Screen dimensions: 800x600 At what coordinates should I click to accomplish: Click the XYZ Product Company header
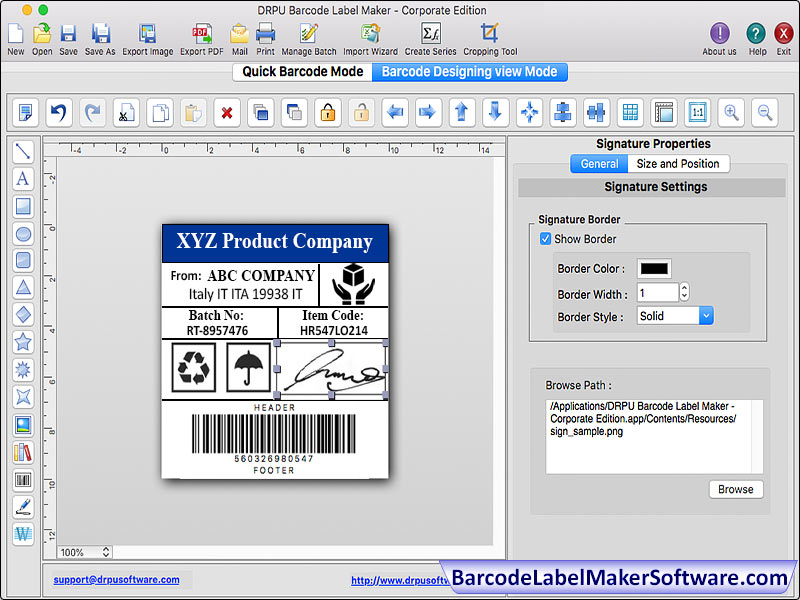pos(275,242)
